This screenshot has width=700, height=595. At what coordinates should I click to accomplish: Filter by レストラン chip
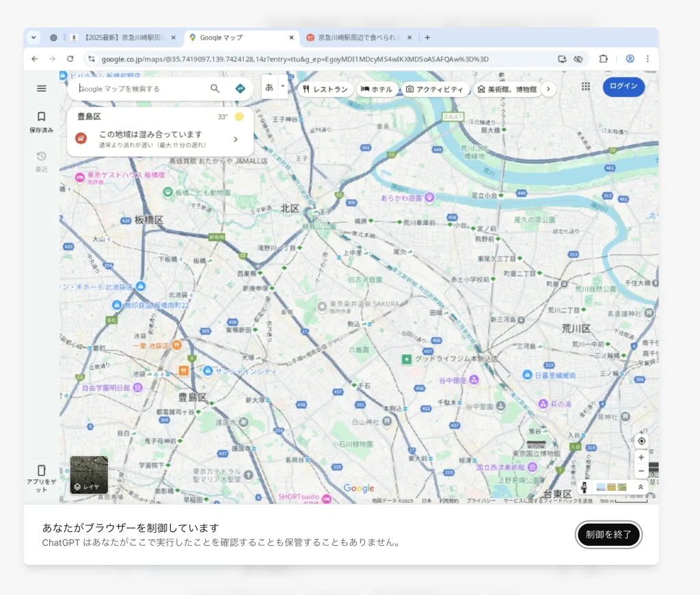(x=325, y=90)
